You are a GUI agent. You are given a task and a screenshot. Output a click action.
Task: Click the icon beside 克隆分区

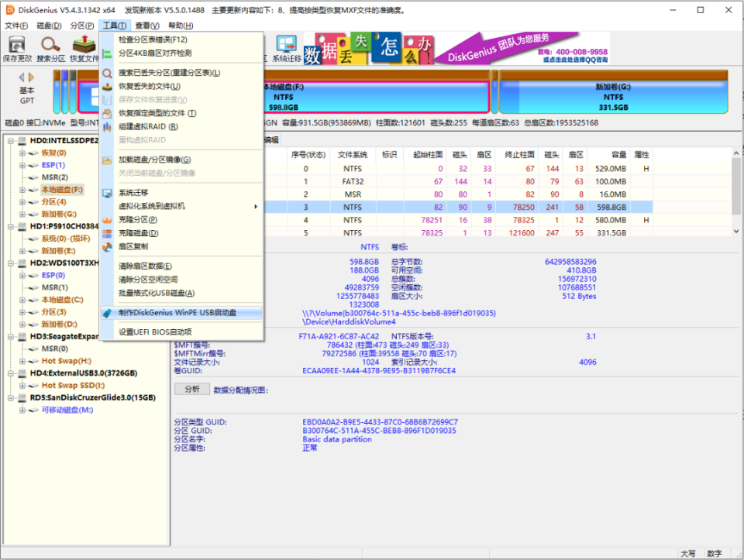tap(108, 220)
